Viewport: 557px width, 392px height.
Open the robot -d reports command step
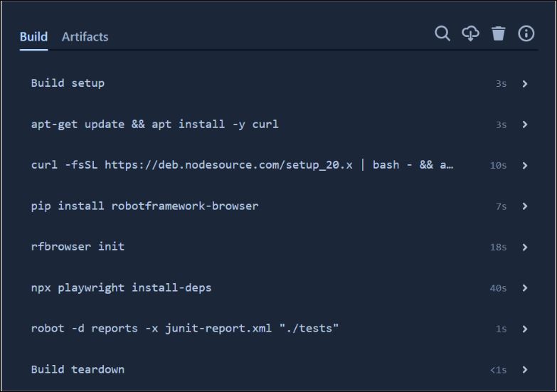[184, 329]
